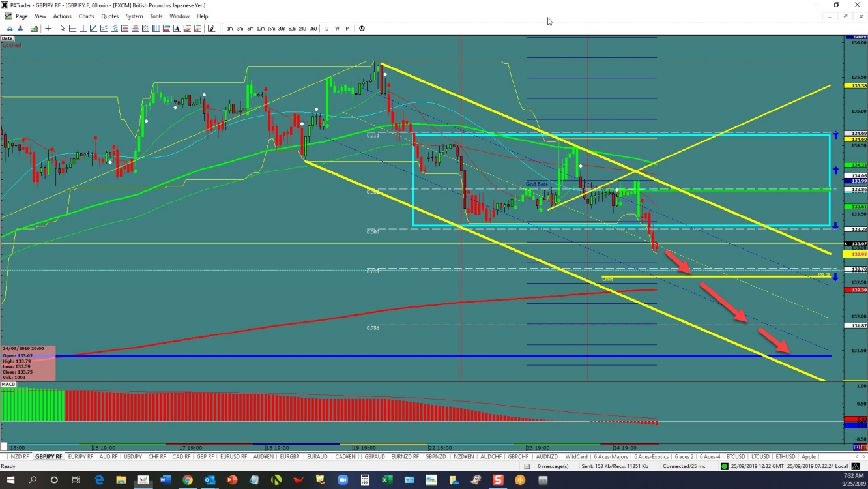Screen dimensions: 868x489
Task: Switch chart to Weekly 'W' timeframe
Action: (337, 29)
